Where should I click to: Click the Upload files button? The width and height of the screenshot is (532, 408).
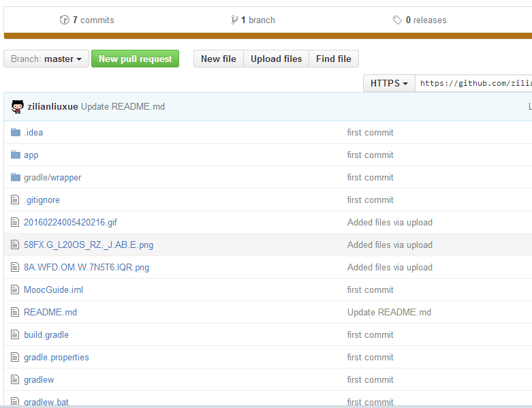point(276,59)
